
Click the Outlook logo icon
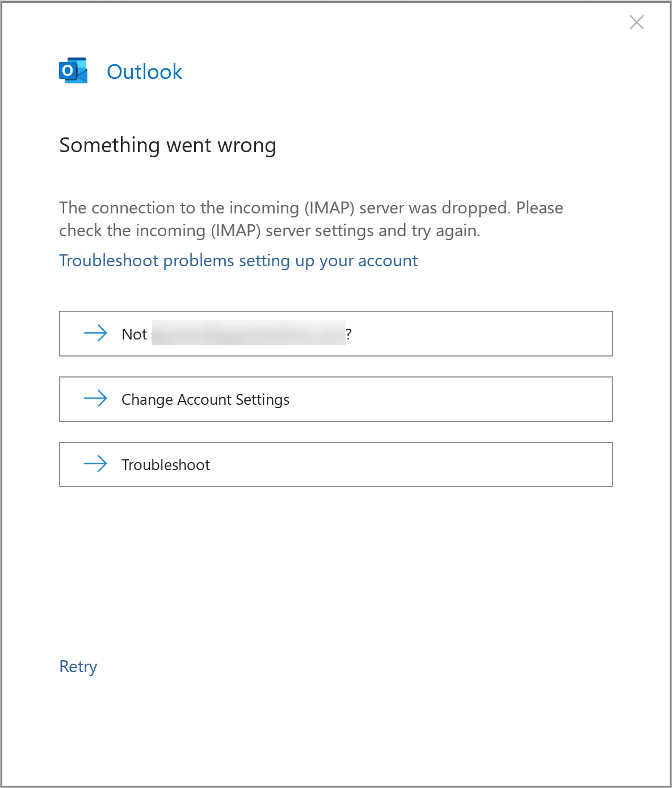coord(73,70)
